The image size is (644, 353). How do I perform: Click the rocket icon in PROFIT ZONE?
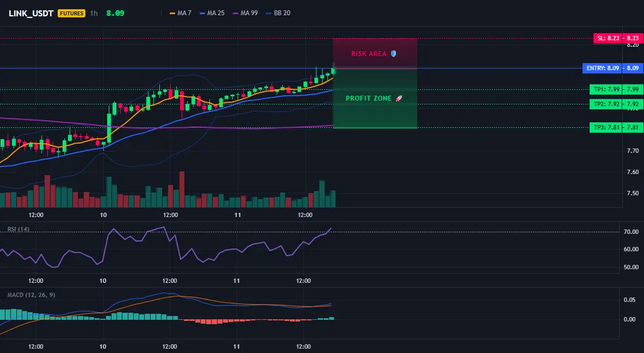(x=399, y=98)
